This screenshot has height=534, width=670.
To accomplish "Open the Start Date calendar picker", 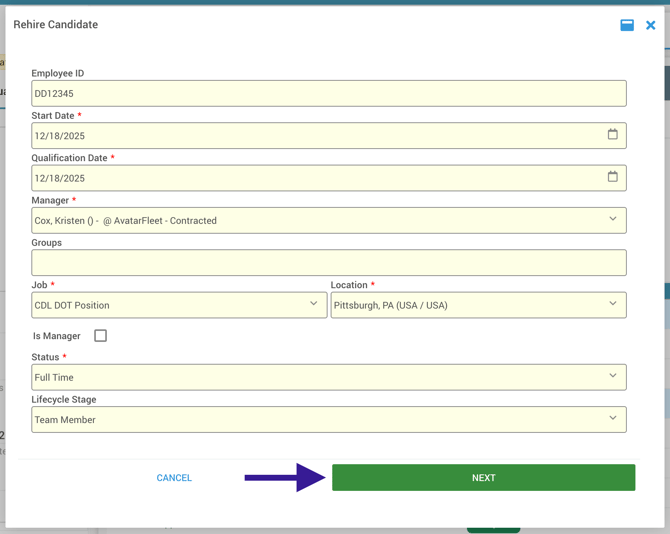I will pyautogui.click(x=613, y=135).
